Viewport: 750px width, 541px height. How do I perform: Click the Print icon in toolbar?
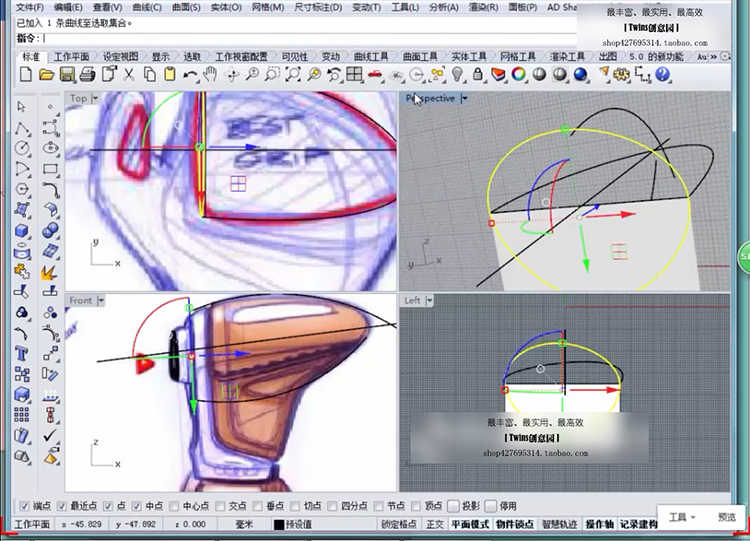(x=87, y=75)
